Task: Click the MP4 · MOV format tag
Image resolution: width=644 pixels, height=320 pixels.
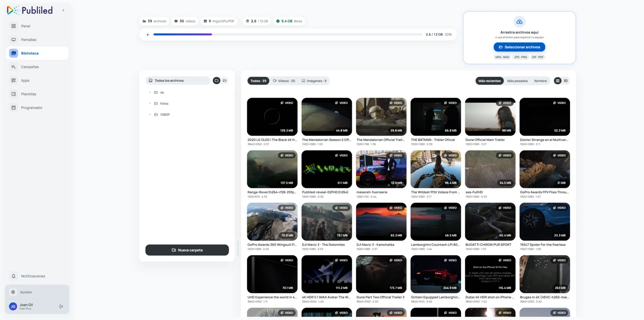Action: [502, 57]
